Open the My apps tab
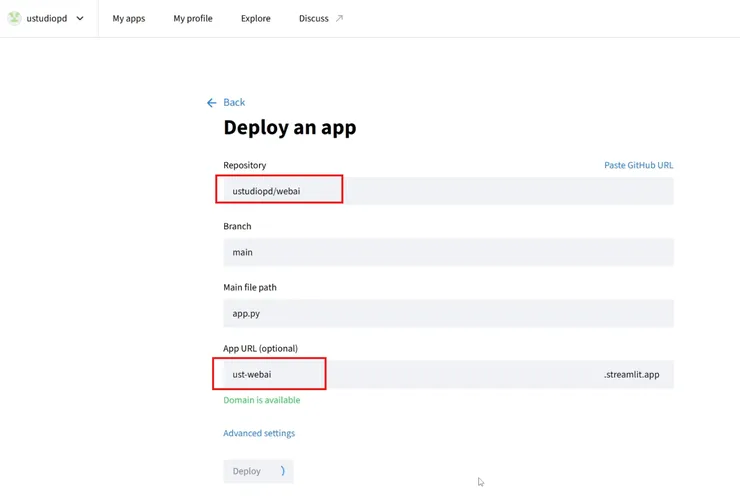Screen dimensions: 740x504 tap(129, 18)
